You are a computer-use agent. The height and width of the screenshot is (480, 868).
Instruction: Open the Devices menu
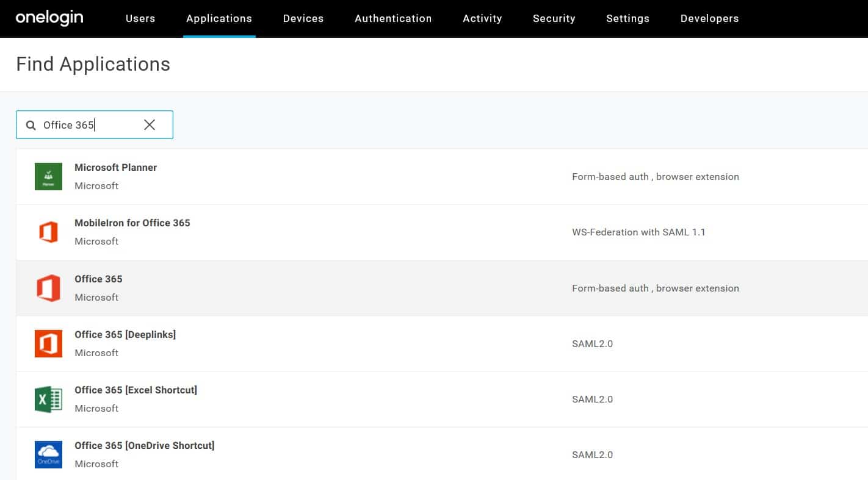point(303,18)
